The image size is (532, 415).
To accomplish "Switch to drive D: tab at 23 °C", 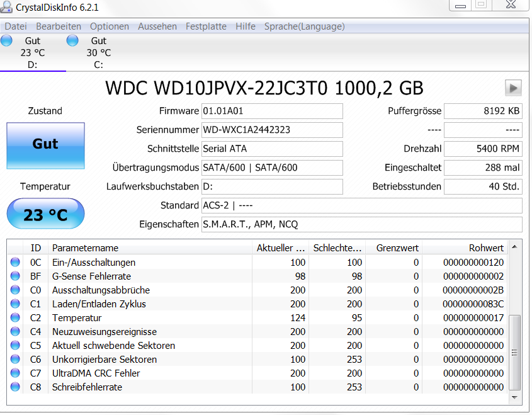I will [x=33, y=53].
